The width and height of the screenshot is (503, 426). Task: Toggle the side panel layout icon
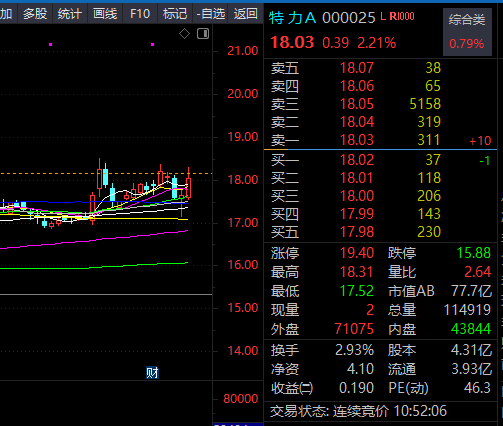[203, 34]
